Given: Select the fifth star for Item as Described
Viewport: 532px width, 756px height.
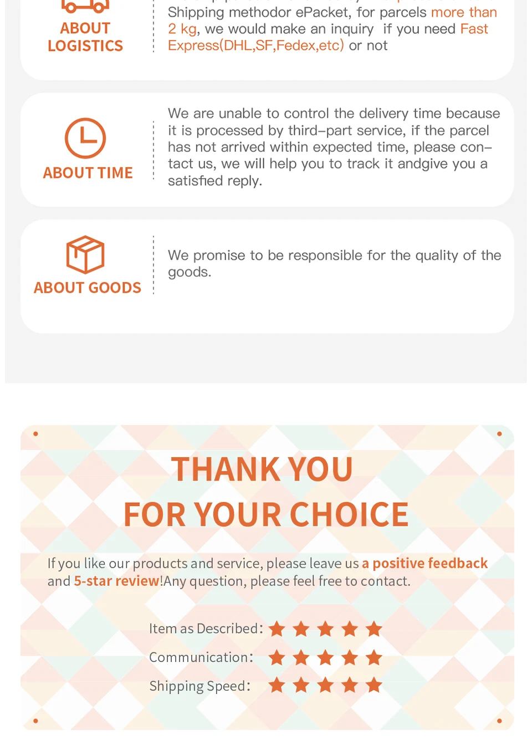Looking at the screenshot, I should pyautogui.click(x=374, y=629).
